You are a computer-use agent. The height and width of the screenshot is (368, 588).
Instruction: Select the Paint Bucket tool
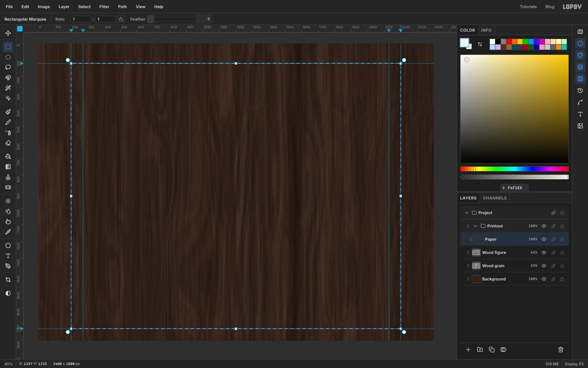[x=8, y=156]
